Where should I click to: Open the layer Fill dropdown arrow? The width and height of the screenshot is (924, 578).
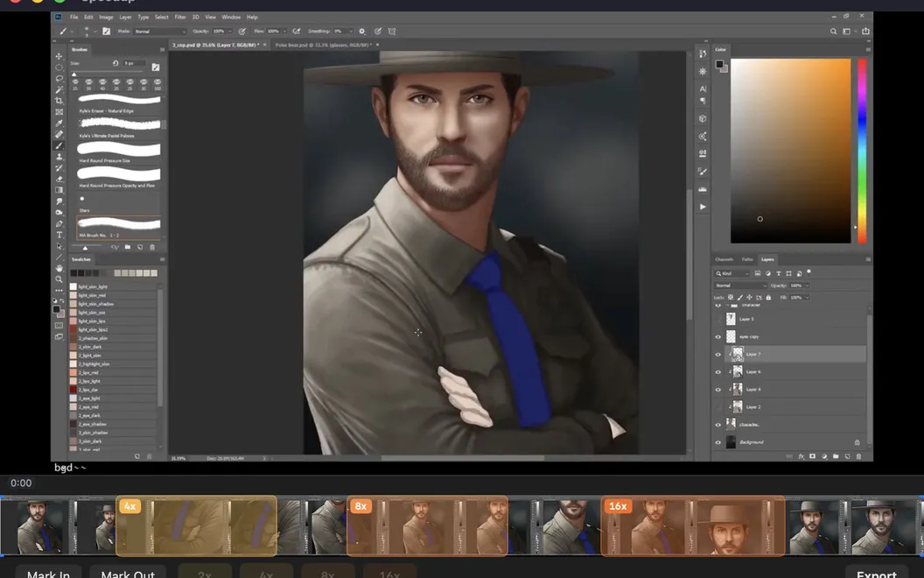[x=807, y=298]
